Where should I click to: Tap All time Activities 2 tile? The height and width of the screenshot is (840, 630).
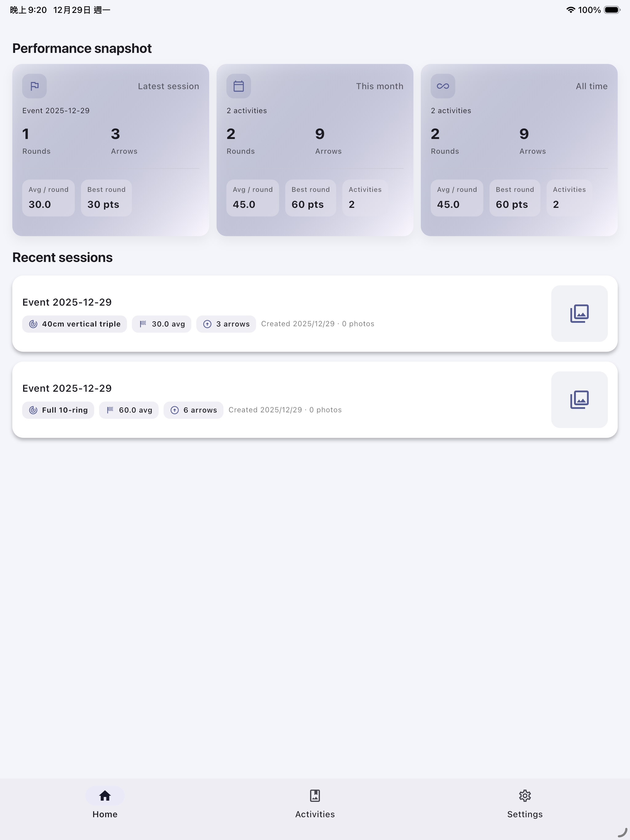pos(569,198)
